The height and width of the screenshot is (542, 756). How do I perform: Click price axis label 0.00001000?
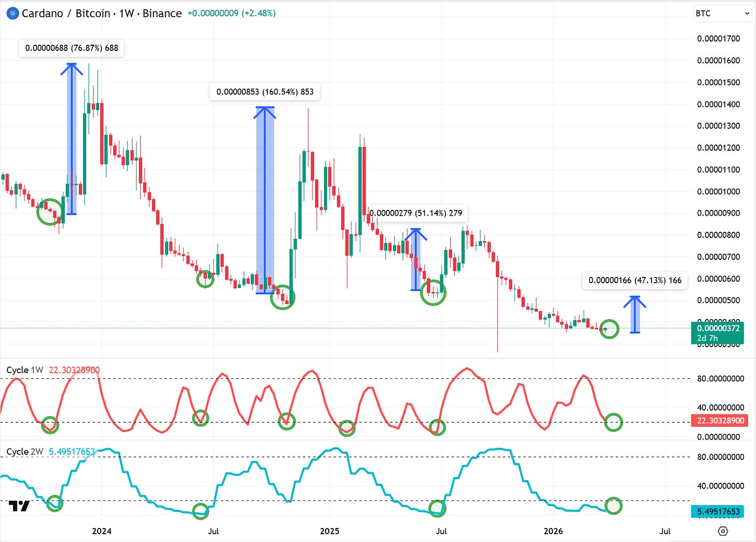[x=718, y=191]
